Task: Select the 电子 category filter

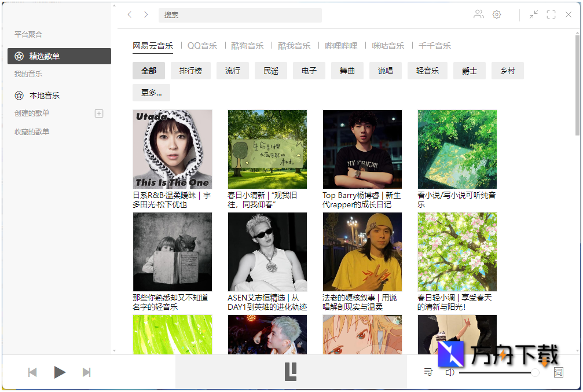Action: point(309,71)
